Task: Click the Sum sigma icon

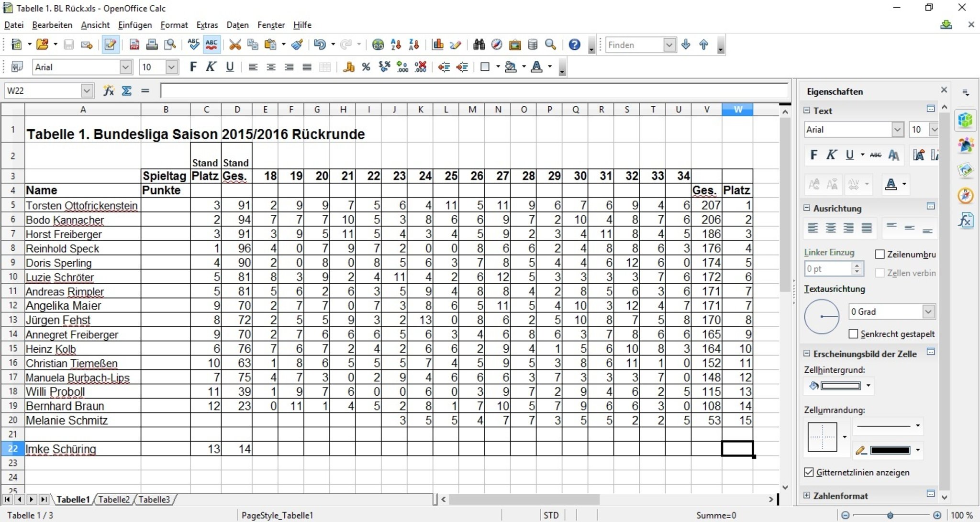Action: click(x=127, y=90)
